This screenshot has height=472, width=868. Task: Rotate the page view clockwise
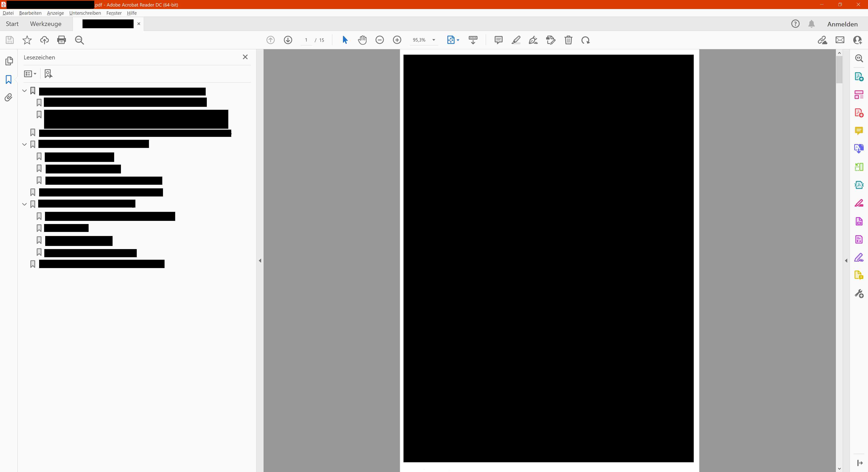585,40
